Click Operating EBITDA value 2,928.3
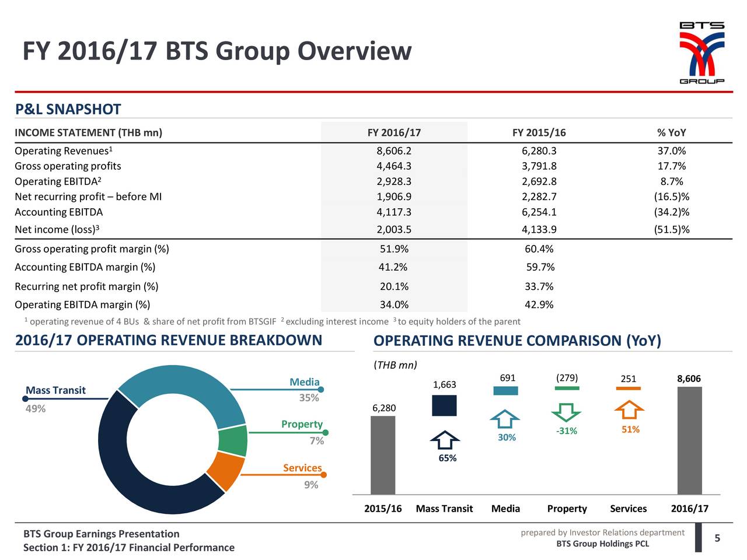Screen dimensions: 747x560 tap(394, 181)
